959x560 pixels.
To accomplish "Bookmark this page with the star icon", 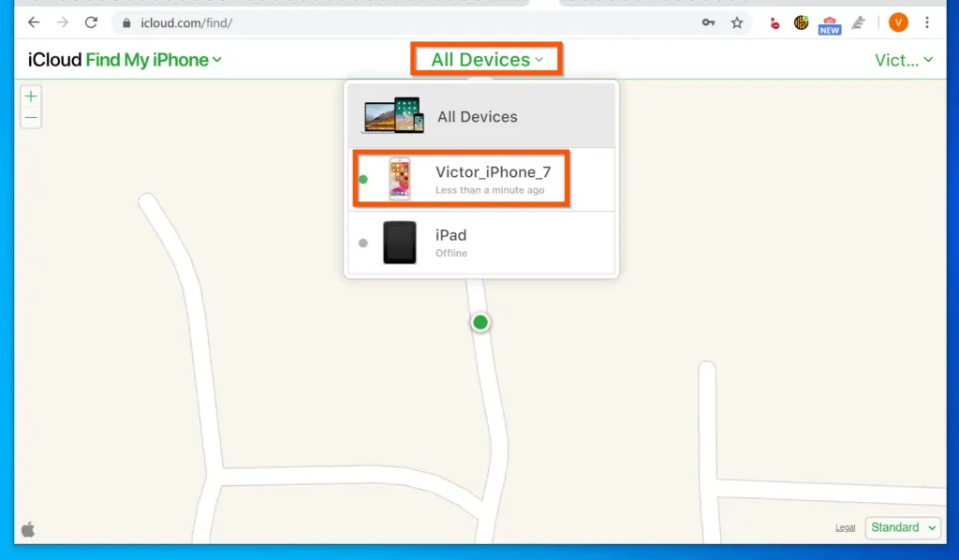I will click(737, 22).
